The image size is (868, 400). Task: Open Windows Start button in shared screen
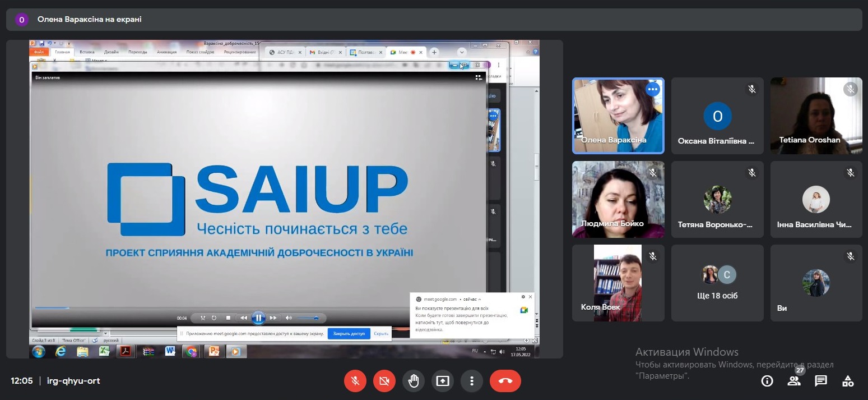click(39, 352)
